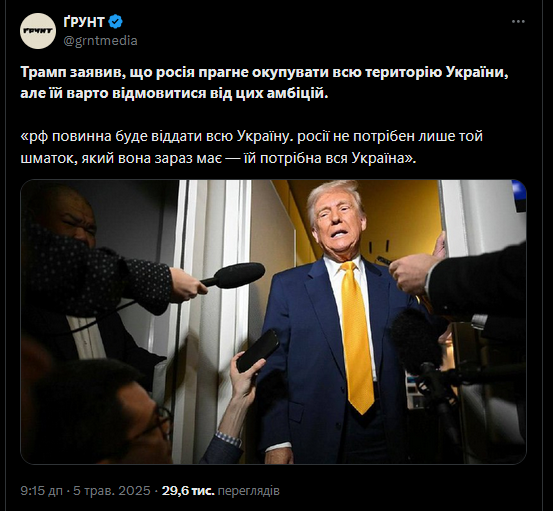The width and height of the screenshot is (553, 511).
Task: Open the three-dot more options menu
Action: (518, 22)
